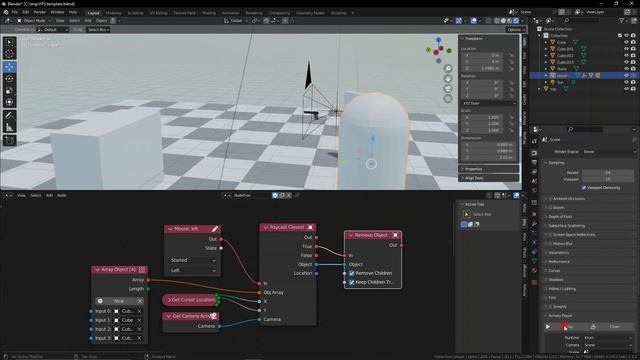Open the Object Mode dropdown
The width and height of the screenshot is (640, 360).
coord(34,20)
